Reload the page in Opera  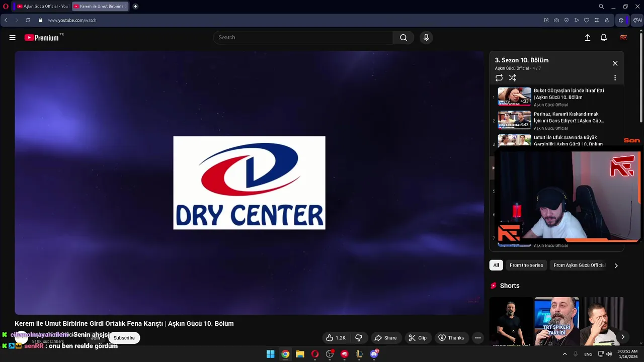coord(28,20)
